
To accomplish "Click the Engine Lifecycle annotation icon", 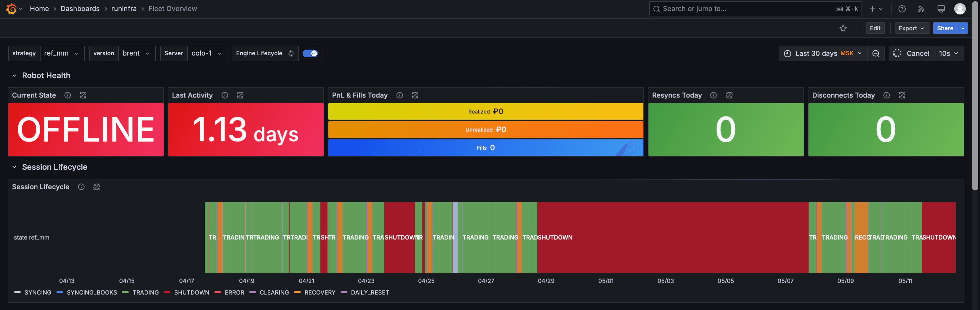I will [x=291, y=54].
